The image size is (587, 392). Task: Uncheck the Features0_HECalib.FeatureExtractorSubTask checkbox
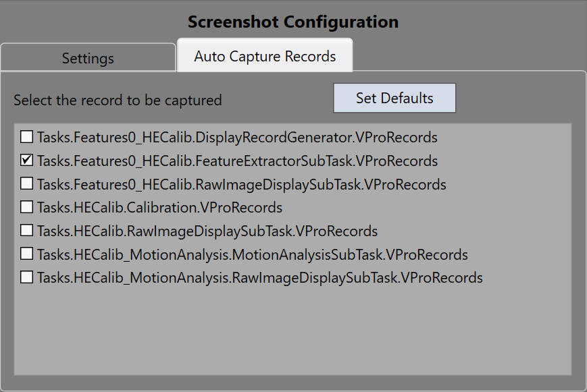point(26,161)
